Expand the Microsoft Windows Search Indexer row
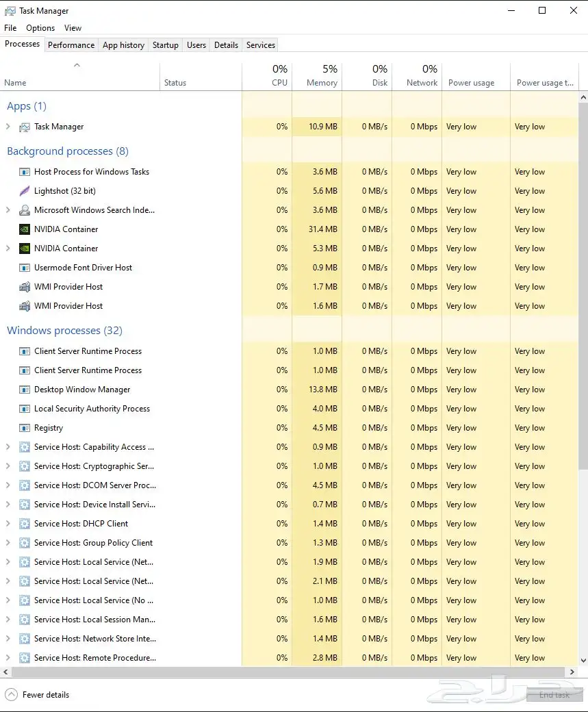 [x=8, y=209]
